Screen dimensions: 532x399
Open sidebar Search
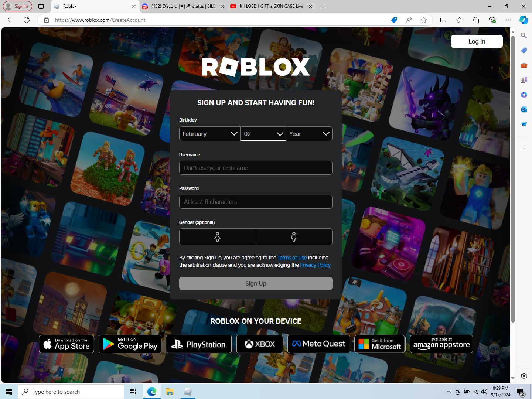point(524,35)
